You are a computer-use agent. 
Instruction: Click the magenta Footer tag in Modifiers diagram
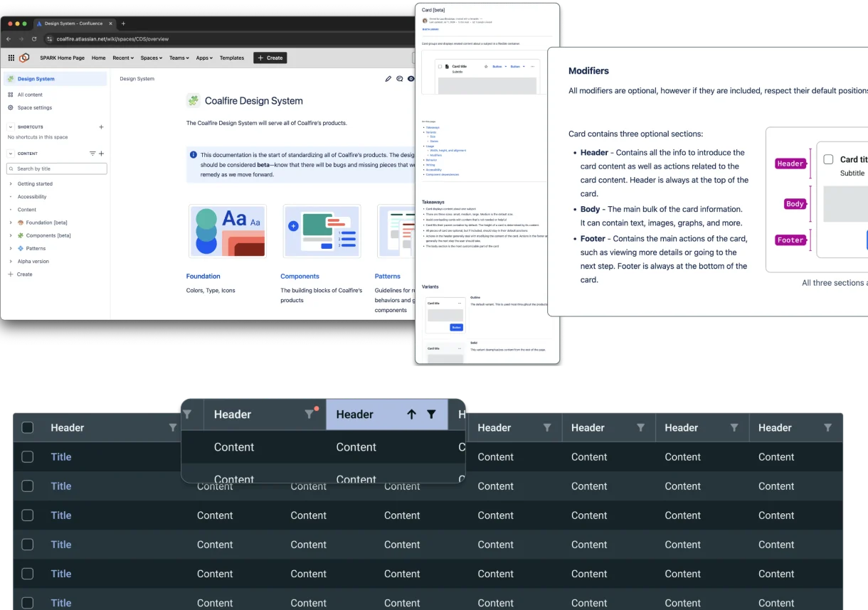tap(790, 240)
